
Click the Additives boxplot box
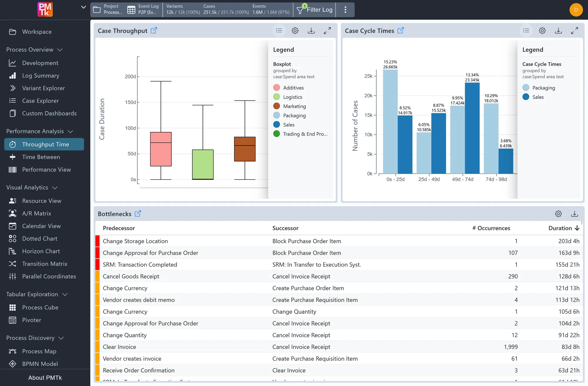[161, 149]
